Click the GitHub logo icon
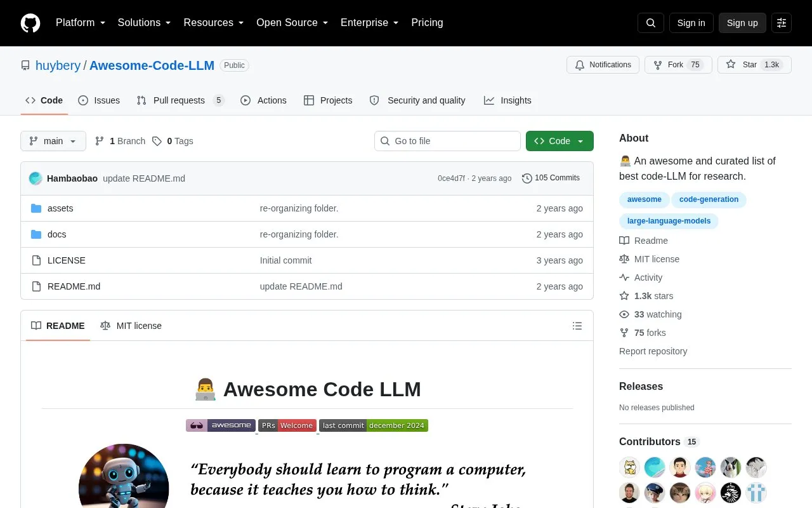The width and height of the screenshot is (812, 508). 30,23
